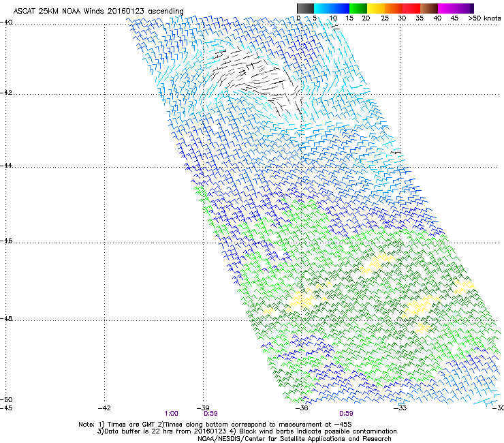Click the cyan-blue 5-15 knots legend swatch
504x443 pixels.
[332, 8]
